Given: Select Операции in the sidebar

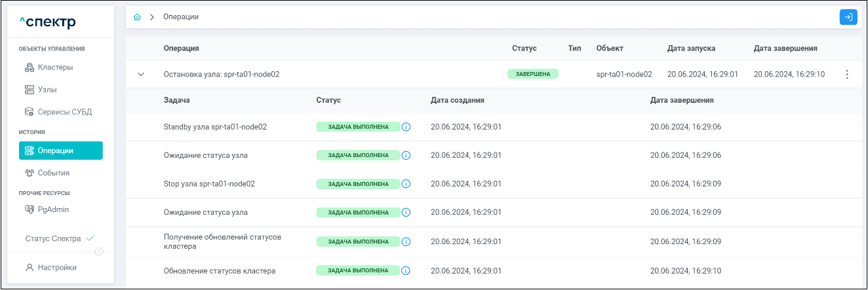Looking at the screenshot, I should click(x=61, y=151).
